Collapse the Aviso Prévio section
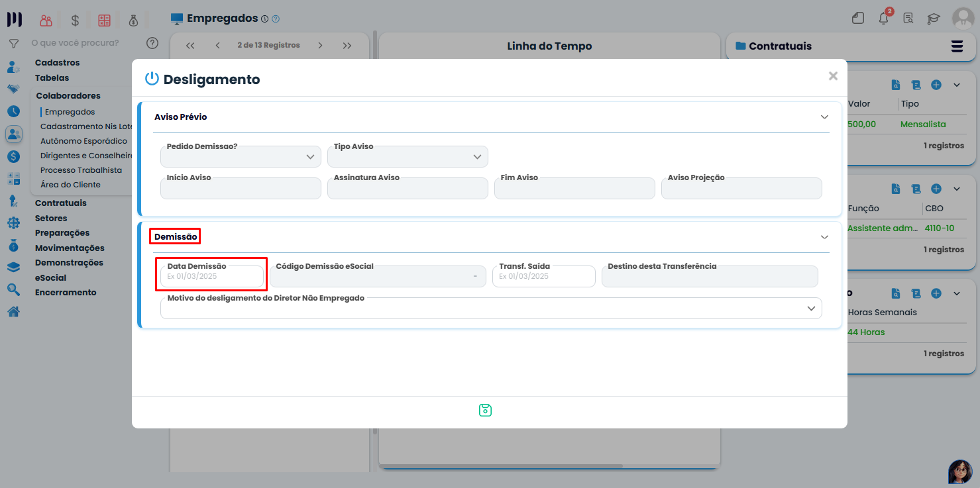This screenshot has width=980, height=488. (x=824, y=117)
